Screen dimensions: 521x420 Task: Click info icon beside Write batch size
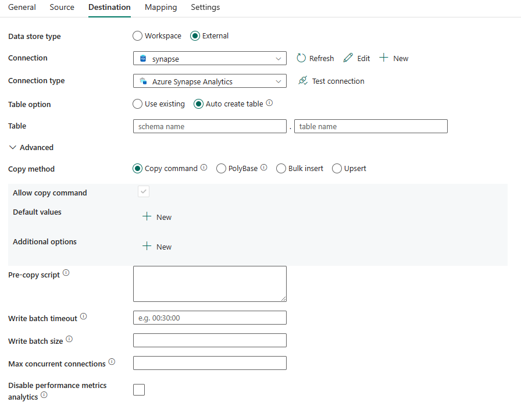tap(69, 339)
